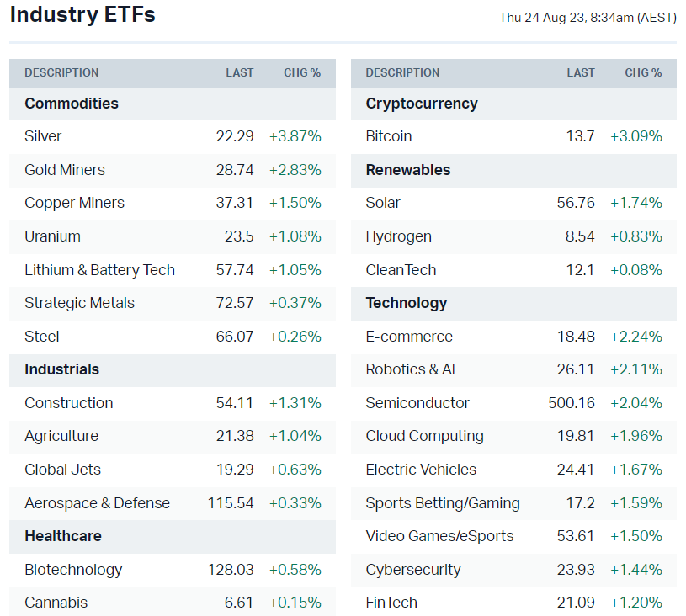686x616 pixels.
Task: Select the Semiconductor ETF row
Action: point(417,403)
